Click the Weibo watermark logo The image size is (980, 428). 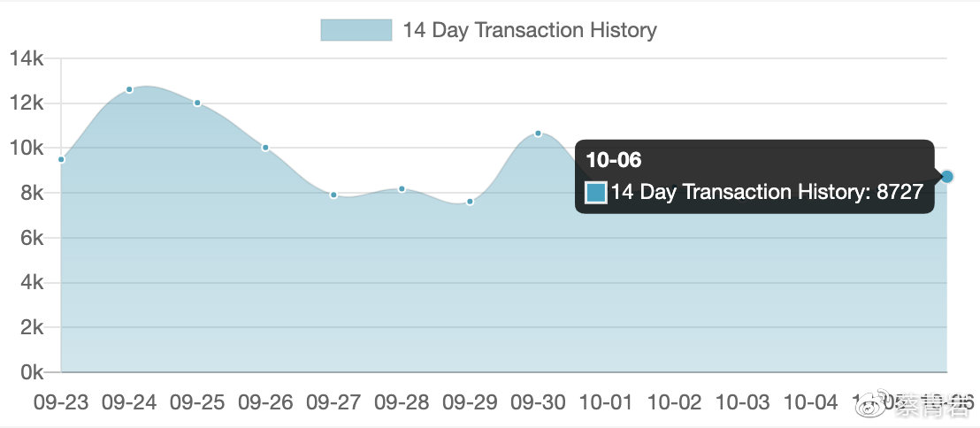[874, 405]
